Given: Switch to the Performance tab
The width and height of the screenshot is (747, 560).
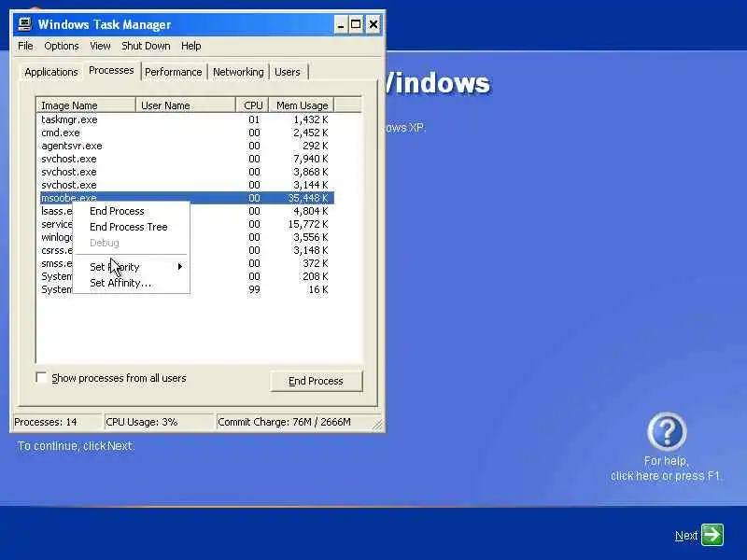Looking at the screenshot, I should (174, 72).
